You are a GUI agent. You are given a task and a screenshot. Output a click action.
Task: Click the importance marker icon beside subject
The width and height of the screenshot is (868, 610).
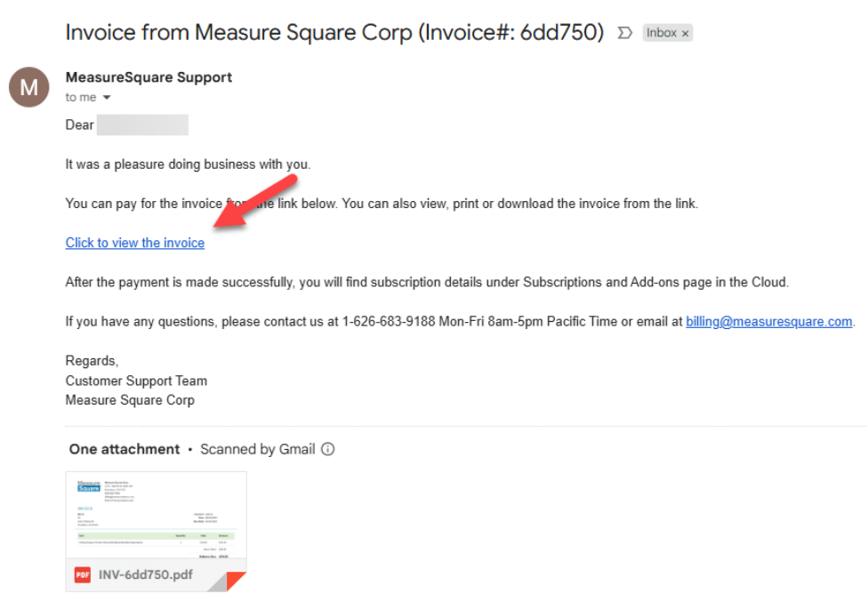coord(624,33)
